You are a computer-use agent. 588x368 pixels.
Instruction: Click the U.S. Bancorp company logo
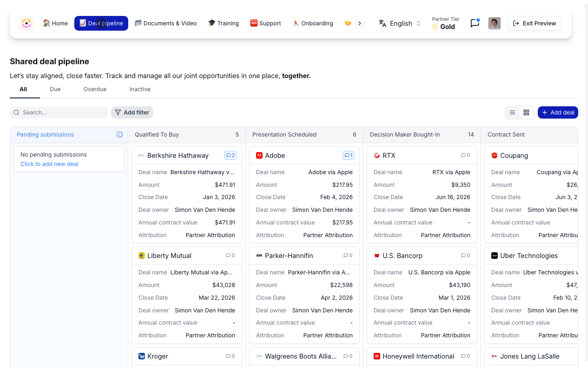[377, 256]
